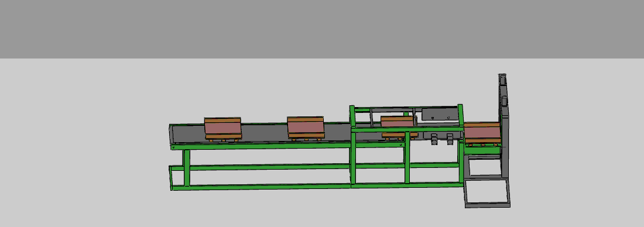Select the second box on the conveyor belt

coord(306,127)
